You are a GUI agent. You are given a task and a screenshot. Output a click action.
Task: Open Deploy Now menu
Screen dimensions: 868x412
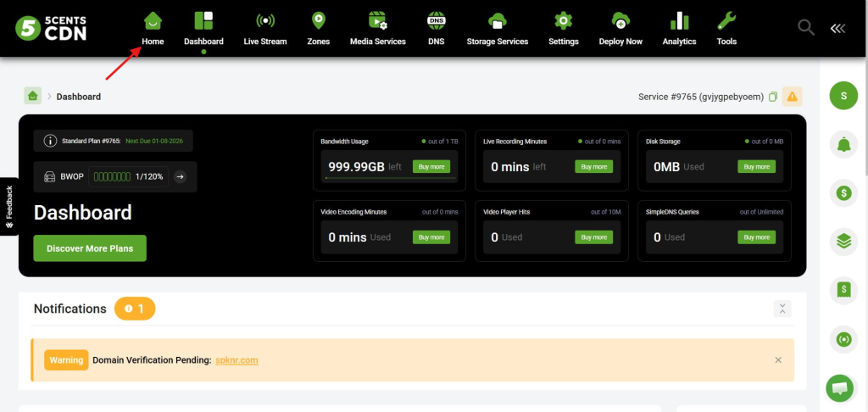pos(620,29)
